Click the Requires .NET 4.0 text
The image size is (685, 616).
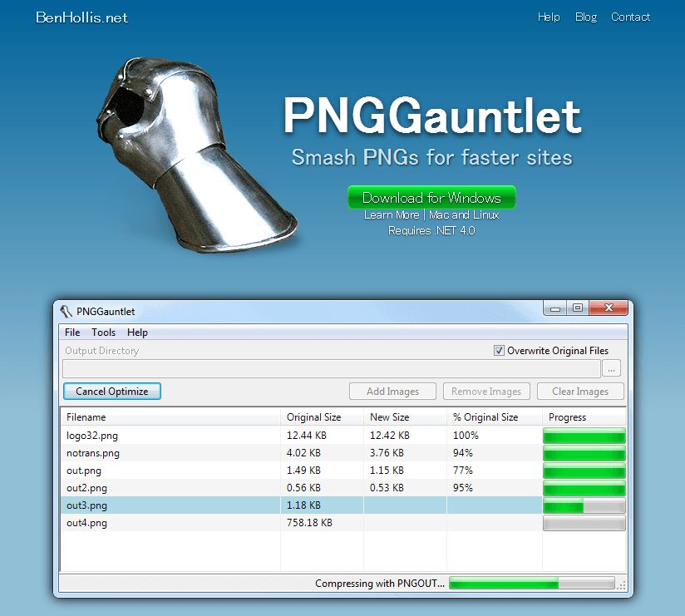(x=431, y=230)
